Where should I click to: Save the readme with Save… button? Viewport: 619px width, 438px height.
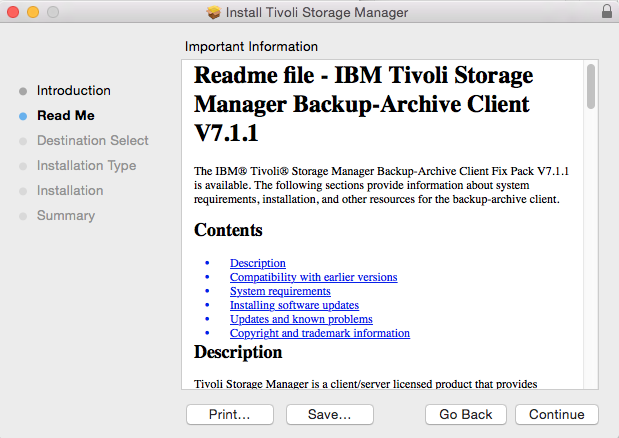coord(330,414)
